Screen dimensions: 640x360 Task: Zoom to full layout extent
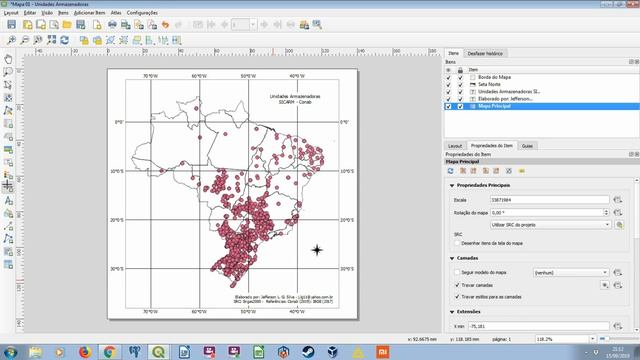click(x=51, y=40)
